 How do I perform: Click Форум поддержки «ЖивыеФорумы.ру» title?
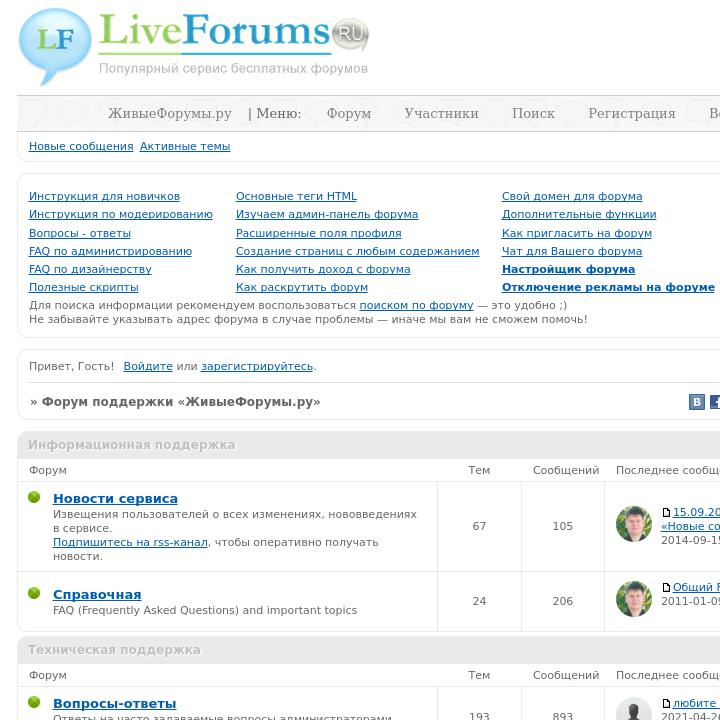181,402
